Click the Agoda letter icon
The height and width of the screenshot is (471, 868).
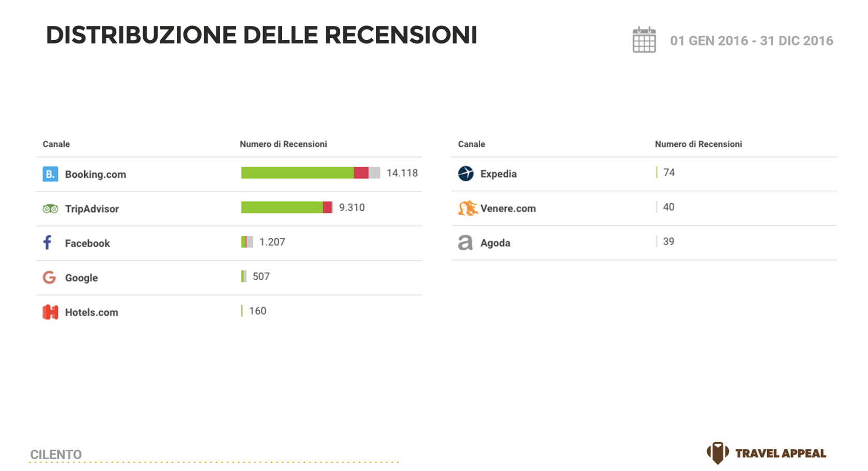pos(465,242)
